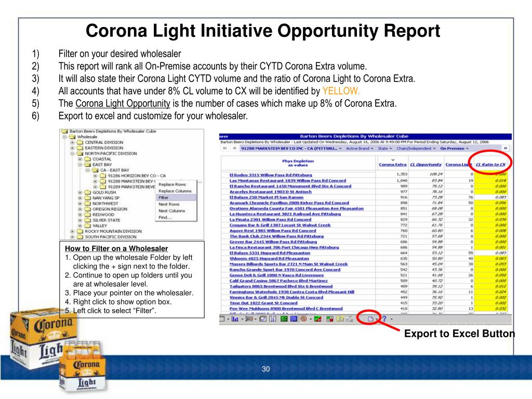Open Pee Wee Muldoons 8900 Brentwood link
The width and height of the screenshot is (532, 399).
coord(286,309)
